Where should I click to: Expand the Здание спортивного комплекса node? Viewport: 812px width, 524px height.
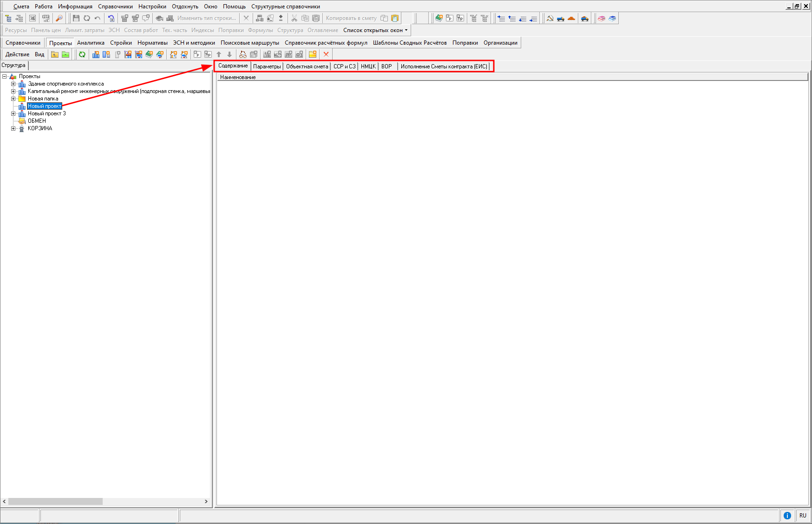(13, 84)
